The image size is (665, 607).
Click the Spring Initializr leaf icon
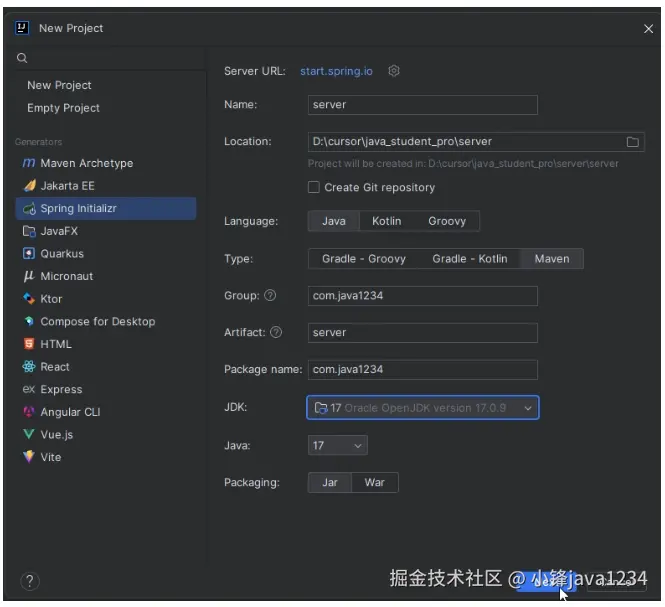pyautogui.click(x=29, y=208)
